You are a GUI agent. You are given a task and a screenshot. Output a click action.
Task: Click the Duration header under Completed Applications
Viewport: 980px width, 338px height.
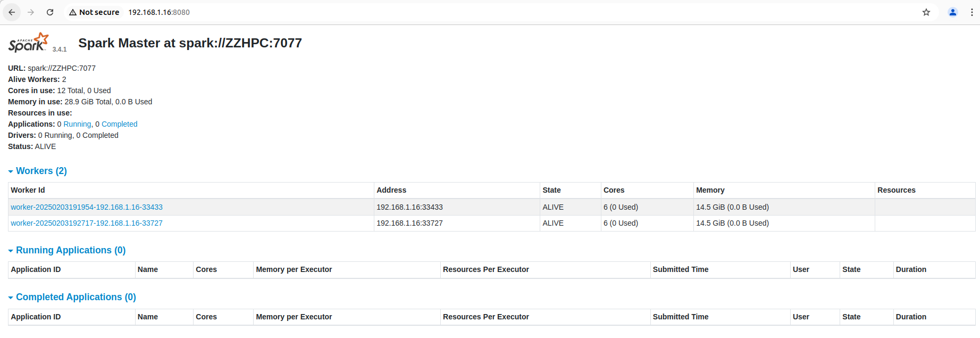910,317
